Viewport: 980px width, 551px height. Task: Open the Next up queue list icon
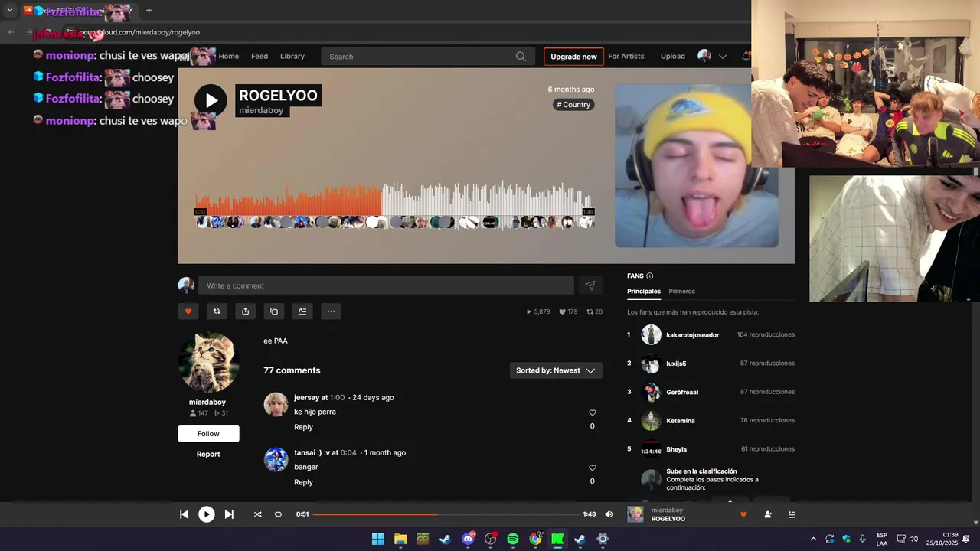pyautogui.click(x=792, y=514)
